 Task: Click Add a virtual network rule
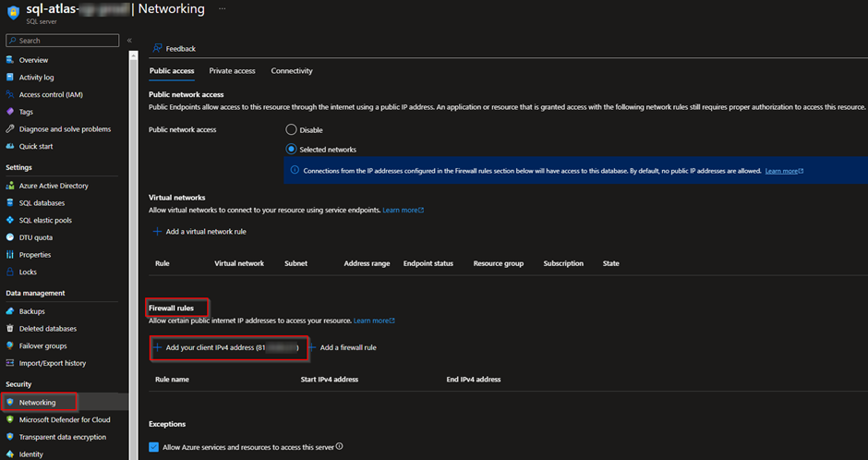click(x=205, y=231)
